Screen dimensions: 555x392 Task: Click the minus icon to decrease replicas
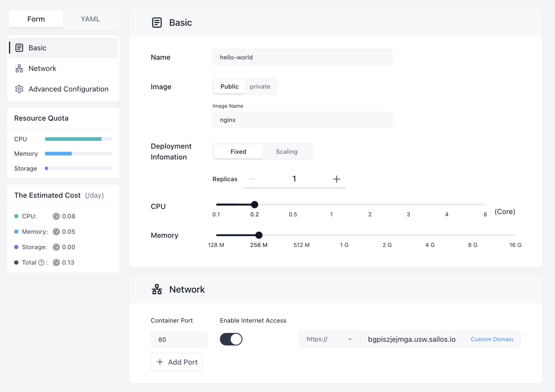tap(252, 179)
